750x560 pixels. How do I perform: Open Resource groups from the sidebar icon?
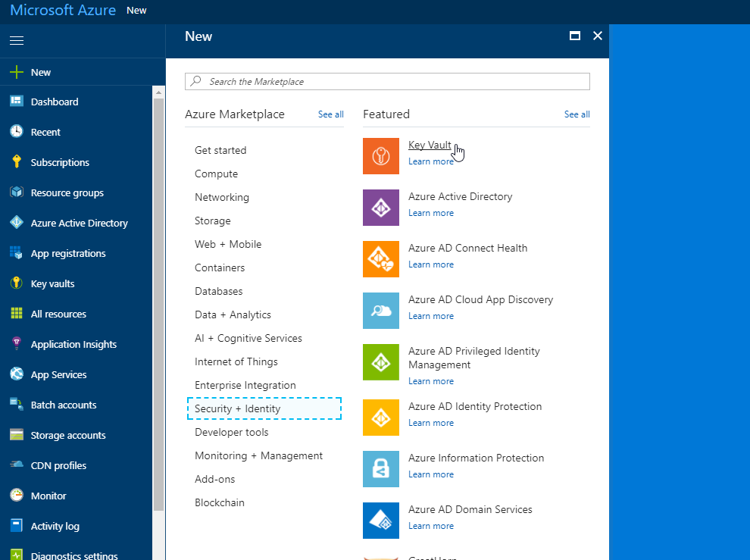tap(17, 192)
